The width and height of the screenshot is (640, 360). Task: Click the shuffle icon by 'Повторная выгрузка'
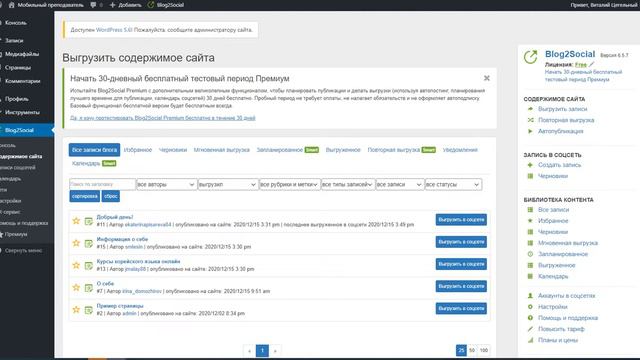[530, 120]
